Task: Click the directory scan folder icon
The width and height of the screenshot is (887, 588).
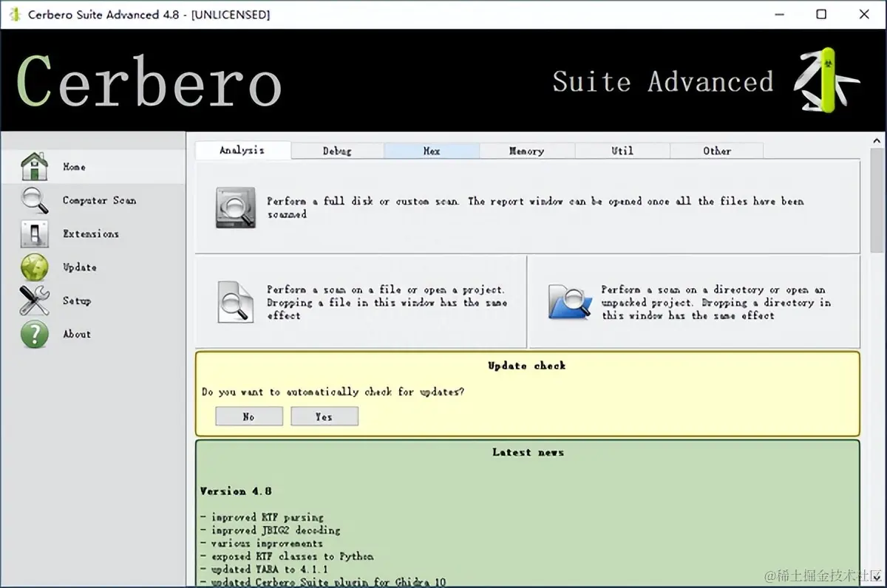Action: (570, 301)
